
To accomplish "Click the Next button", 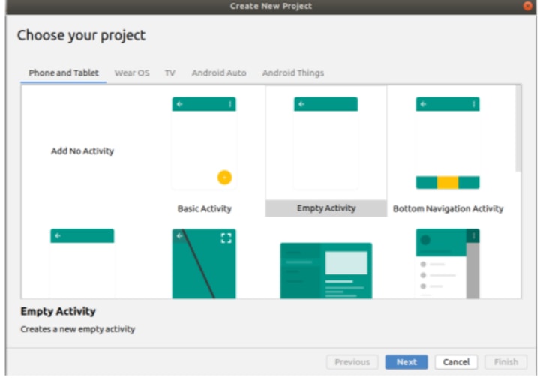I will pyautogui.click(x=406, y=362).
